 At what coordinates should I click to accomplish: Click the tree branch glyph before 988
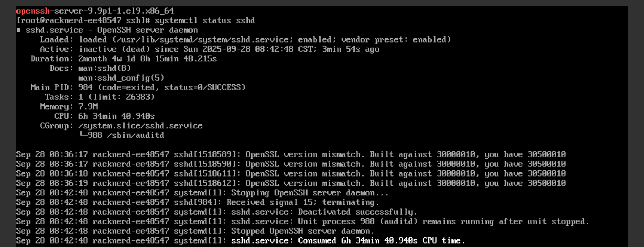(83, 135)
